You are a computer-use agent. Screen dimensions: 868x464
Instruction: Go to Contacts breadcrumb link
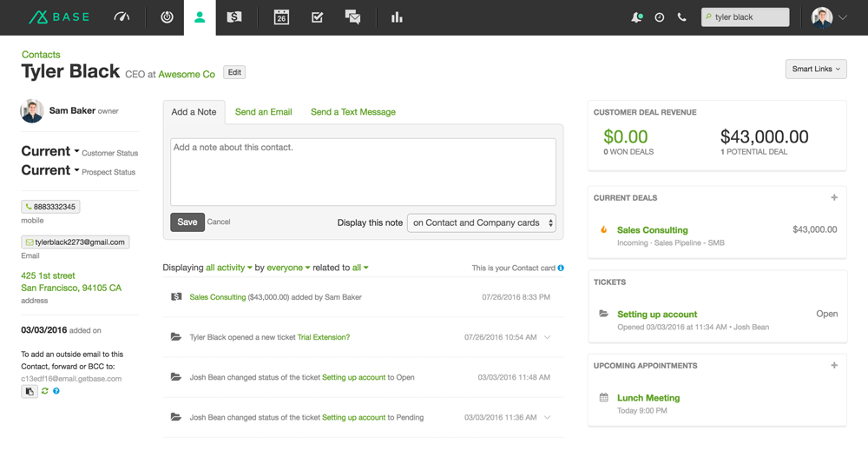[x=41, y=55]
